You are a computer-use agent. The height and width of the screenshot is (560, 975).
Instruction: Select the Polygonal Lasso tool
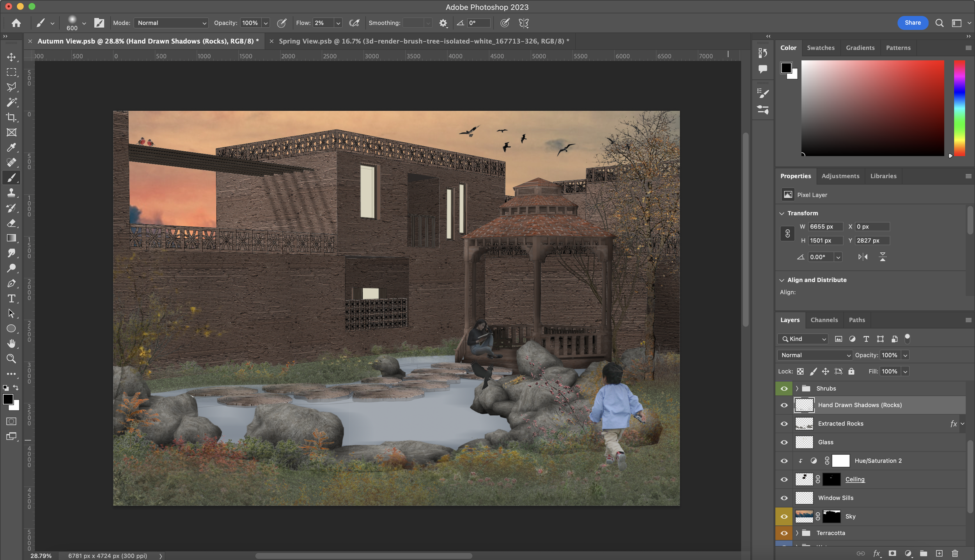click(11, 87)
